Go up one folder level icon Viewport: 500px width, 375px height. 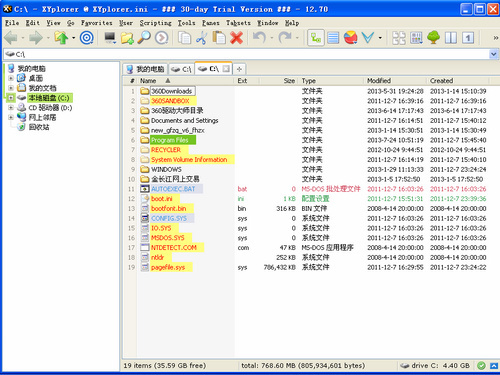point(61,38)
